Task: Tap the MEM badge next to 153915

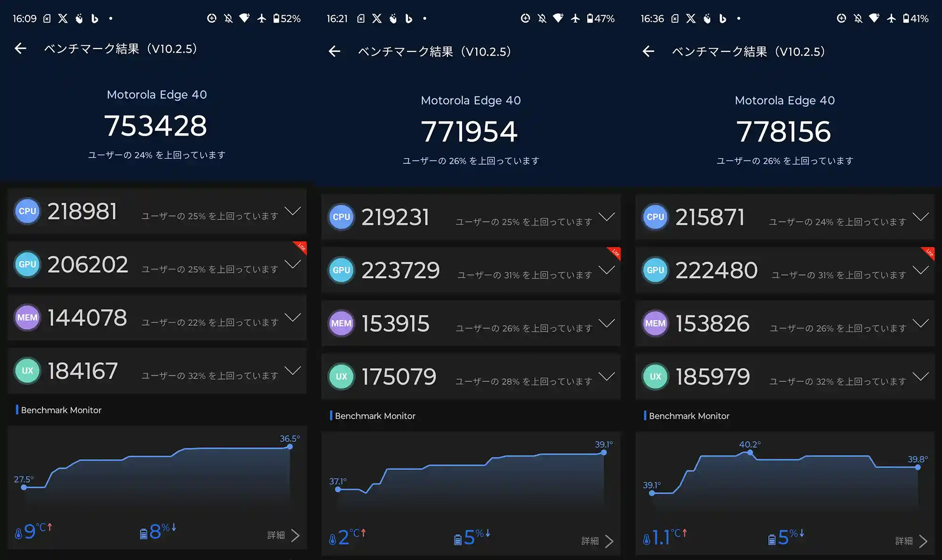Action: [341, 323]
